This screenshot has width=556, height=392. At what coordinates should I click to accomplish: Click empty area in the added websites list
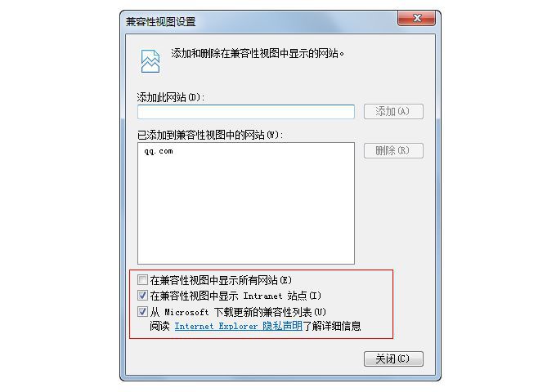click(x=246, y=212)
